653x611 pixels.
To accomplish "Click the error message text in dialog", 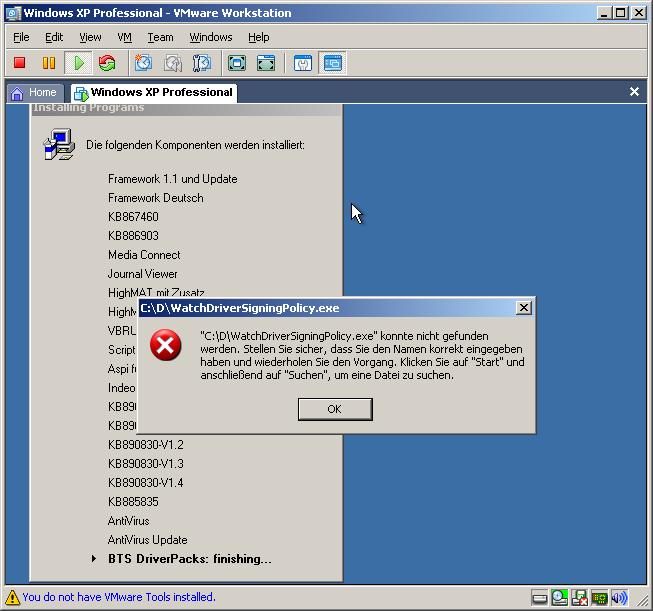I will tap(362, 355).
